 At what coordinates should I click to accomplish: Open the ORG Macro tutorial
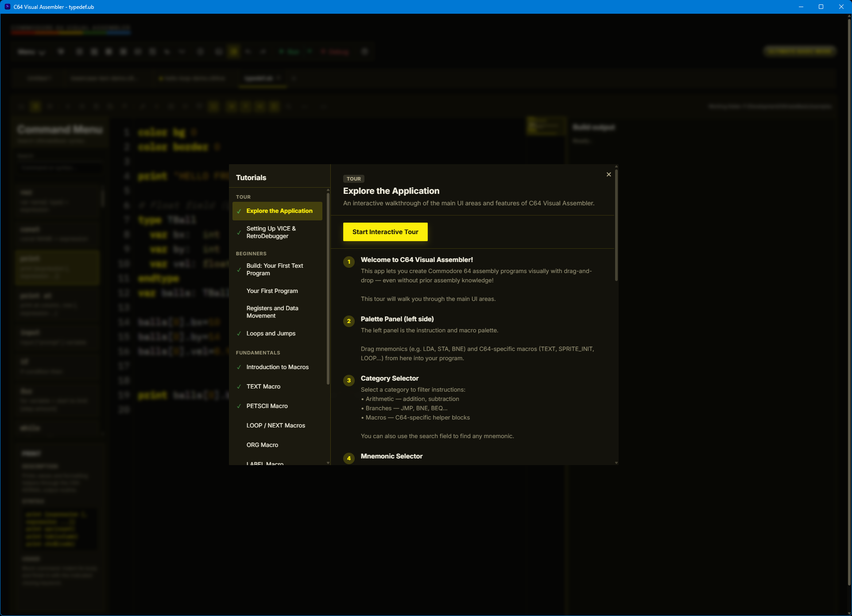coord(277,445)
